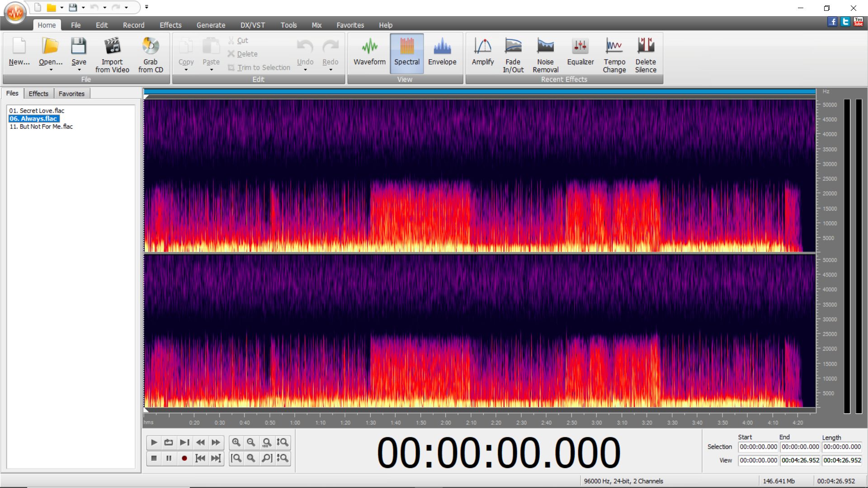Viewport: 868px width, 488px height.
Task: Apply the Amplify effect
Action: click(x=482, y=53)
